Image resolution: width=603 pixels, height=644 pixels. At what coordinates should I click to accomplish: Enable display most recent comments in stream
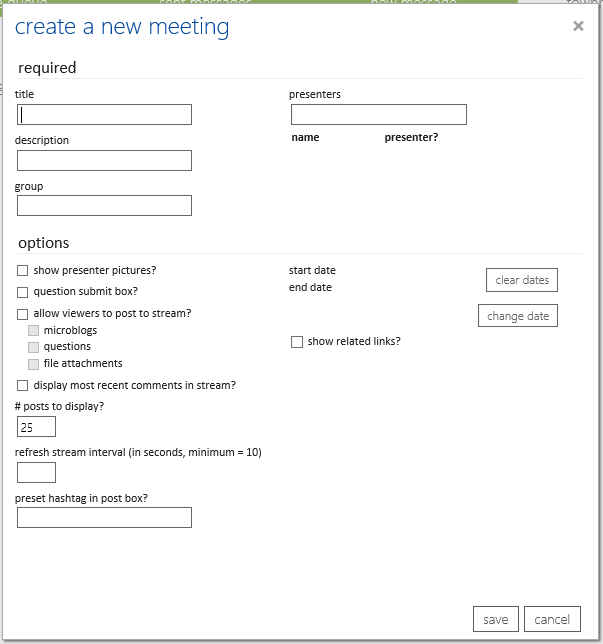coord(23,386)
